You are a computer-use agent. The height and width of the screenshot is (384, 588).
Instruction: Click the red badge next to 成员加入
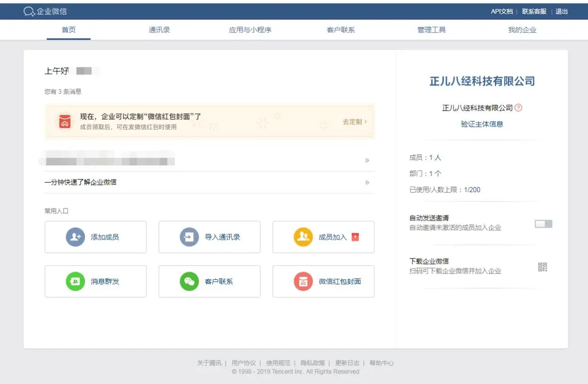pos(355,237)
